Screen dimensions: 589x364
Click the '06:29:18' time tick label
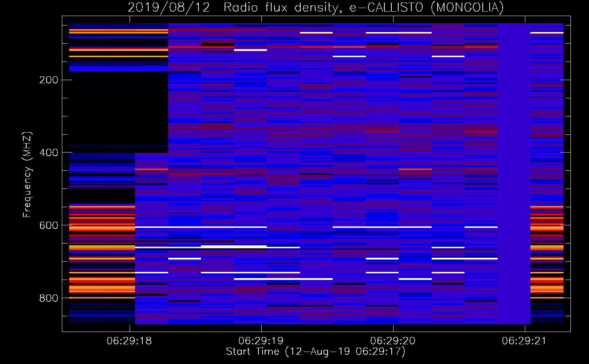click(129, 341)
